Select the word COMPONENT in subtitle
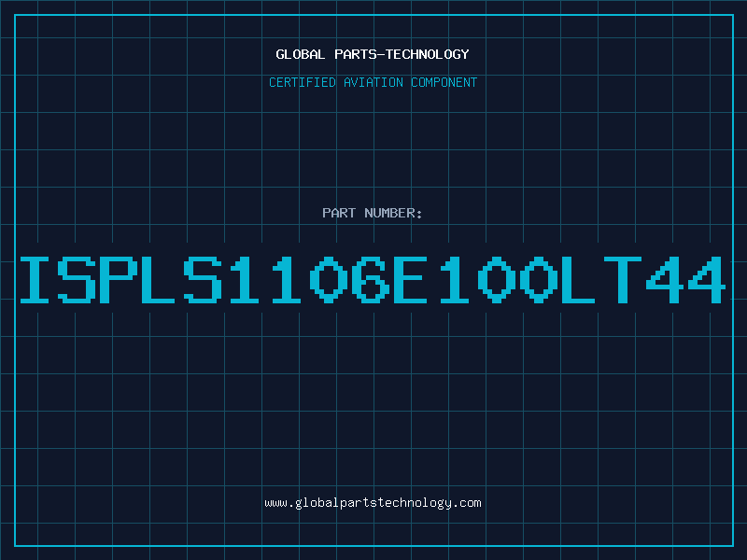Viewport: 747px width, 560px height. pos(444,82)
